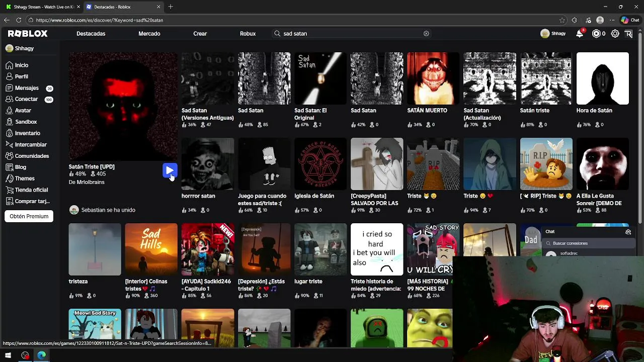This screenshot has width=644, height=362.
Task: Open the Hora de Satán game thumbnail
Action: tap(602, 78)
